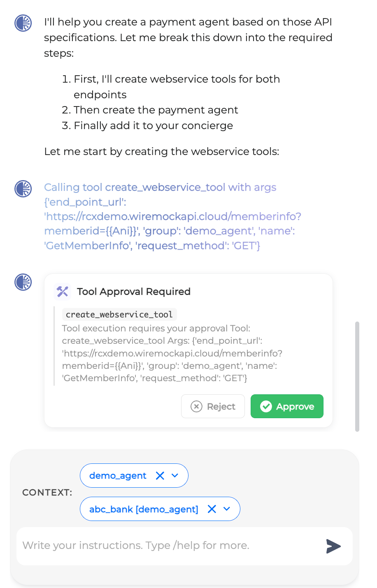The width and height of the screenshot is (377, 588).
Task: Click the assistant avatar beside the first message
Action: [x=23, y=23]
